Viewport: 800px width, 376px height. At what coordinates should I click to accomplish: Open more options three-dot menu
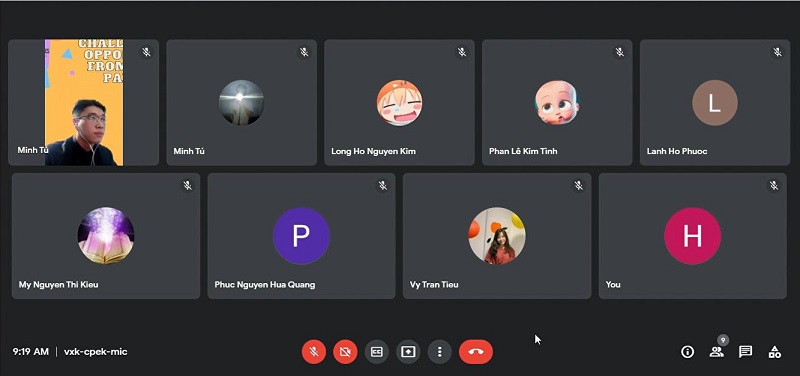pos(439,352)
